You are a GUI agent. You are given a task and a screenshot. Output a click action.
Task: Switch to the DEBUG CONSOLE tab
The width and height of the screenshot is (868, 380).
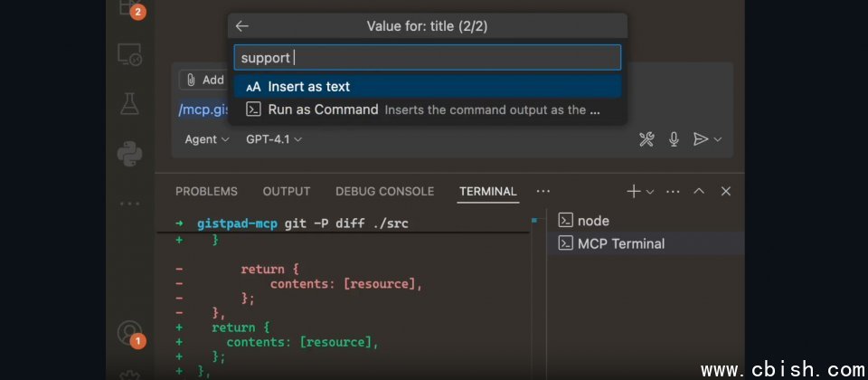click(x=384, y=192)
